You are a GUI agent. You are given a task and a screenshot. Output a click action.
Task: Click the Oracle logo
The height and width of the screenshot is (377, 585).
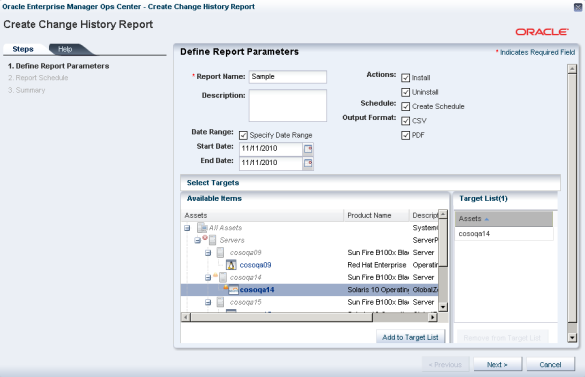(x=542, y=32)
